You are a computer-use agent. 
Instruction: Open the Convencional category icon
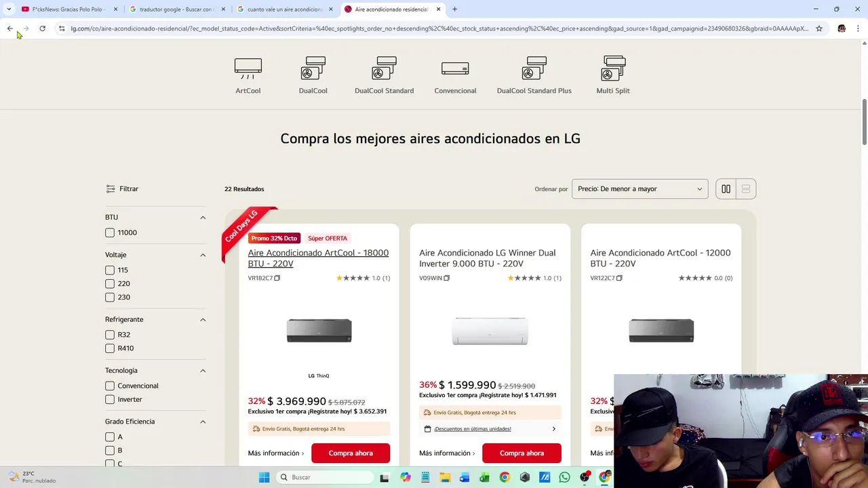point(455,68)
